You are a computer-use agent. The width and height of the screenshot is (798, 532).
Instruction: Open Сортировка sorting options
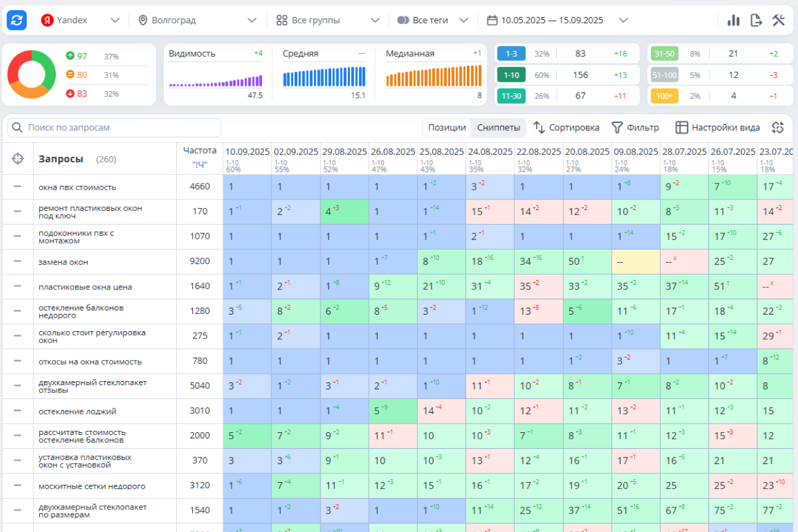click(567, 128)
